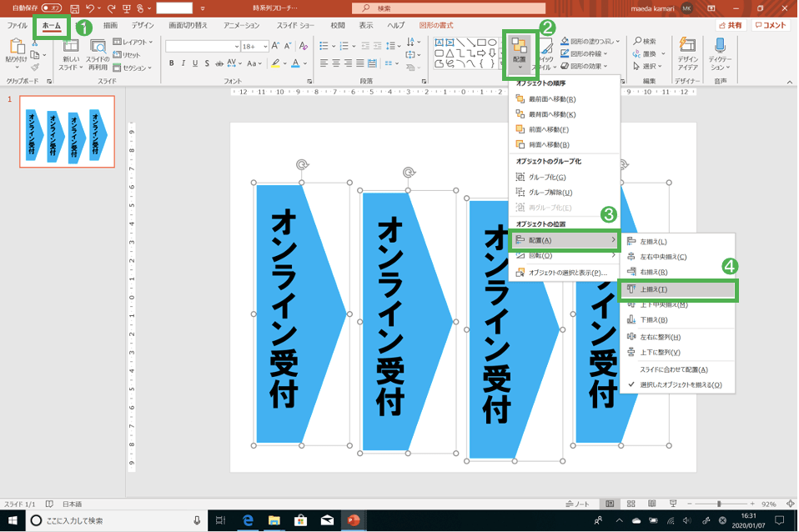Toggle left text alignment
The width and height of the screenshot is (799, 532).
pyautogui.click(x=324, y=63)
